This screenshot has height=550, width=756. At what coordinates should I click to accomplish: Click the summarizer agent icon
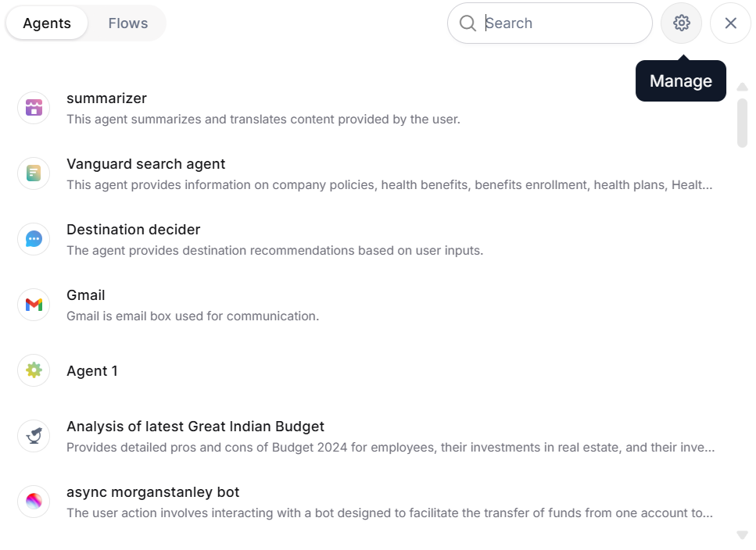[x=34, y=108]
